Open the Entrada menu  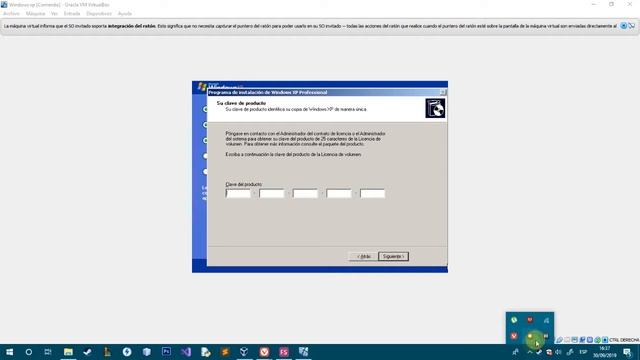pos(72,13)
